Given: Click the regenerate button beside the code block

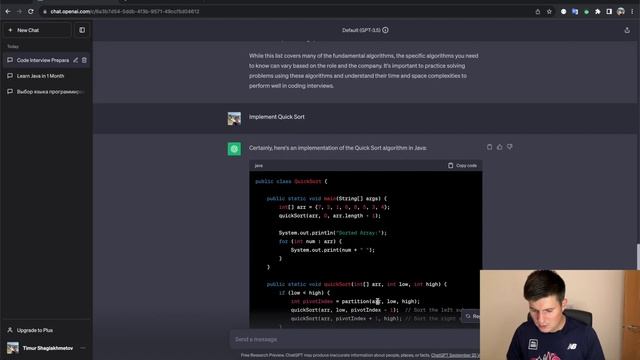Looking at the screenshot, I should (x=471, y=316).
